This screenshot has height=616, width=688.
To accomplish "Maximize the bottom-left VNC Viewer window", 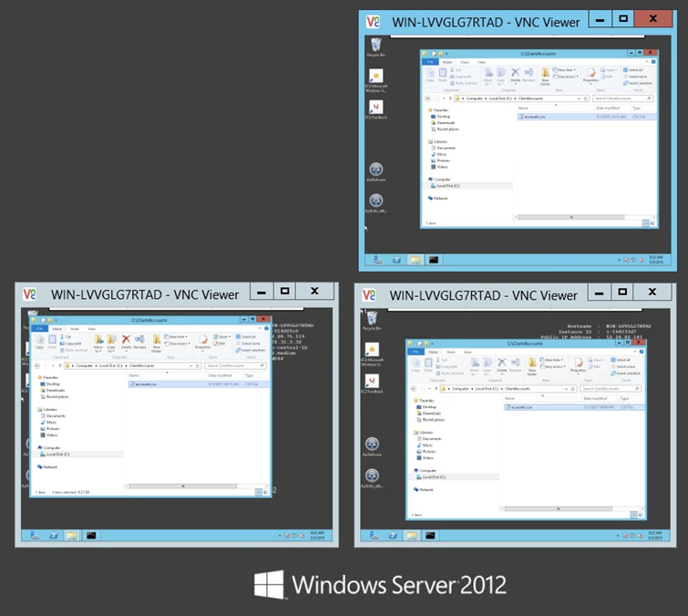I will pos(285,292).
